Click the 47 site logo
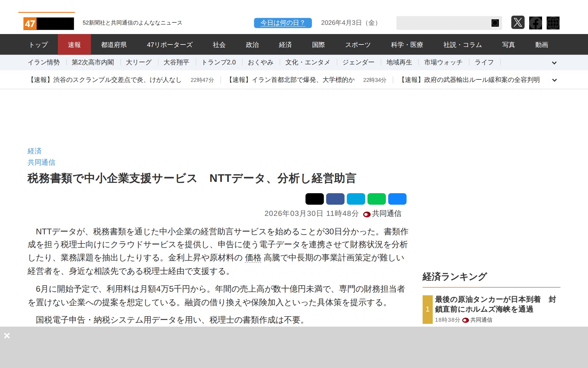The width and height of the screenshot is (588, 368). (48, 24)
